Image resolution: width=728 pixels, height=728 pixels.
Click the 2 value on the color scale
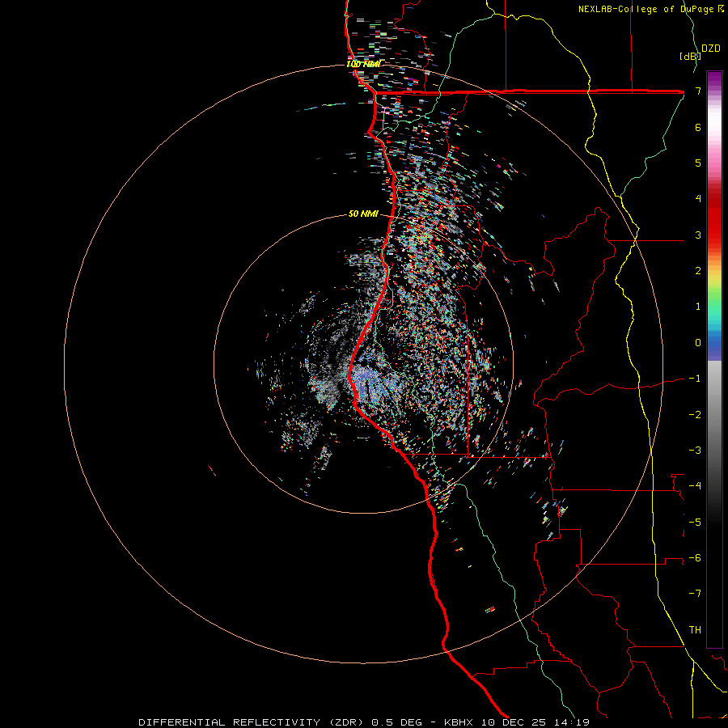tap(698, 271)
